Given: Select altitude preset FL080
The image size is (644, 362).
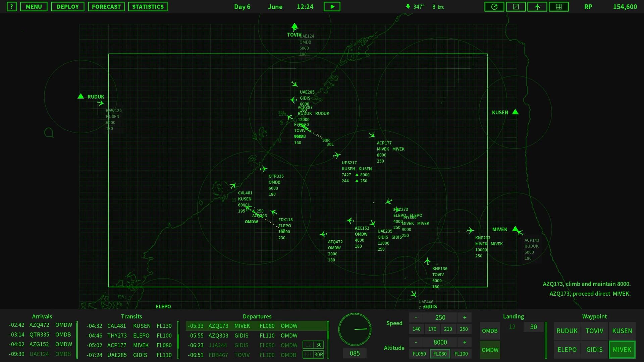Looking at the screenshot, I should [x=440, y=353].
